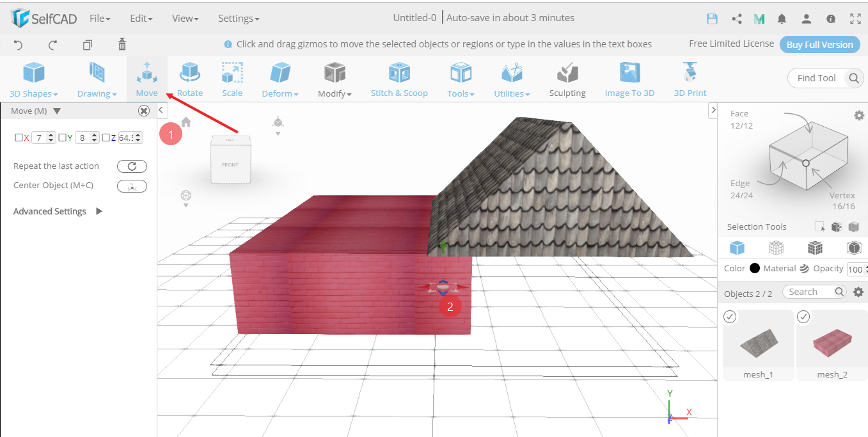Click the Save project icon
The image size is (868, 437).
tap(712, 19)
